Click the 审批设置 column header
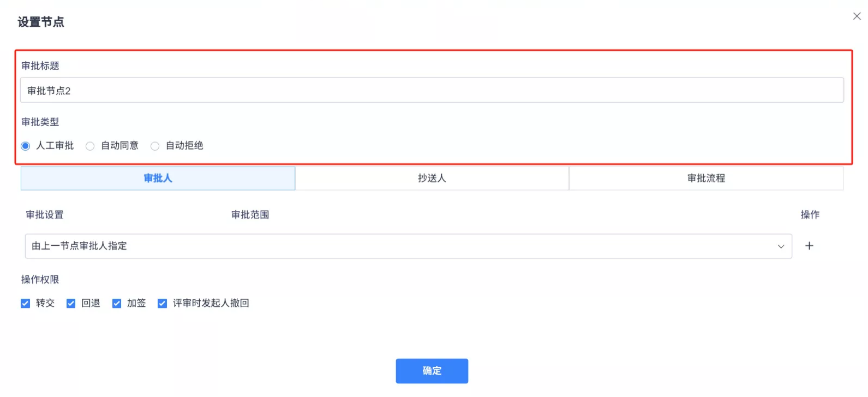The image size is (868, 397). pos(45,215)
